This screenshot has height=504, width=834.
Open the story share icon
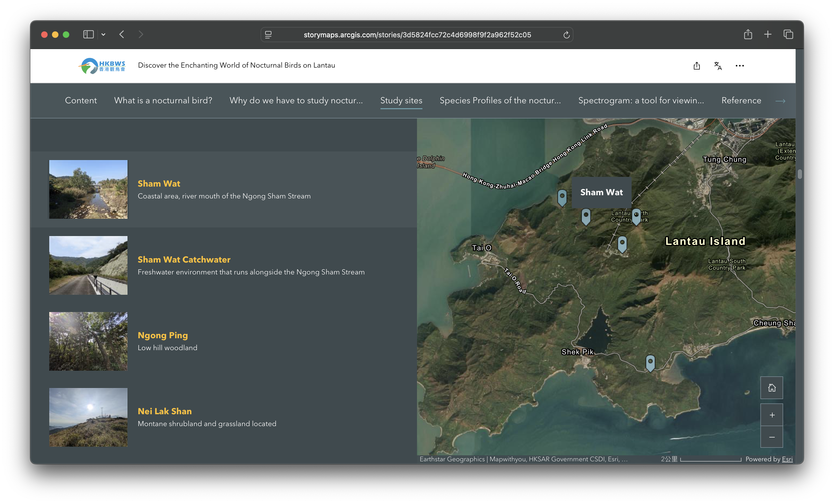click(696, 66)
